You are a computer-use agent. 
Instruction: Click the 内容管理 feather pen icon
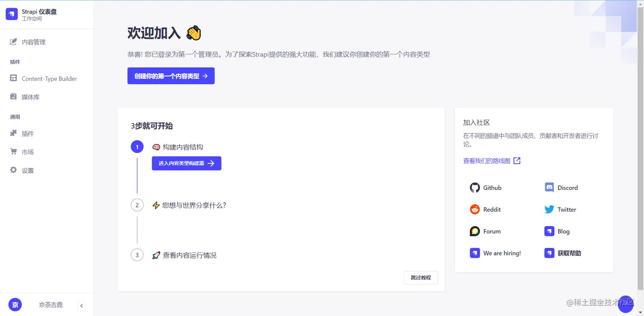(14, 42)
